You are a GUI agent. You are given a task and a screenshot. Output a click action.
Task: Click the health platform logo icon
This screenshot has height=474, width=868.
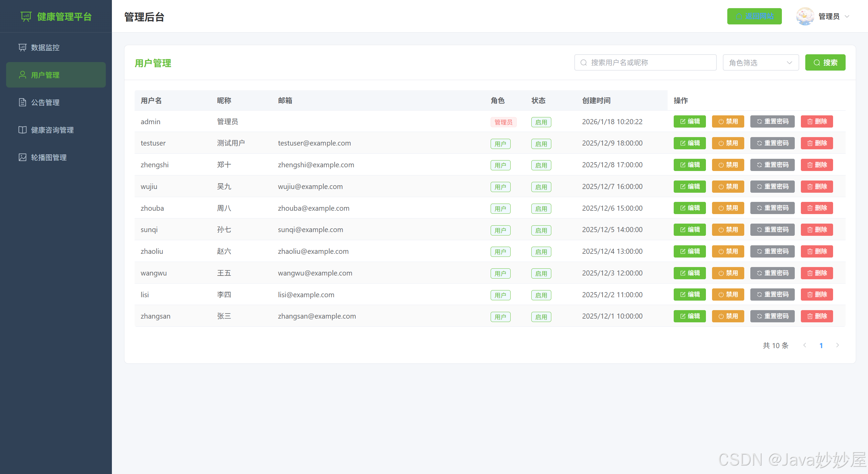[26, 16]
